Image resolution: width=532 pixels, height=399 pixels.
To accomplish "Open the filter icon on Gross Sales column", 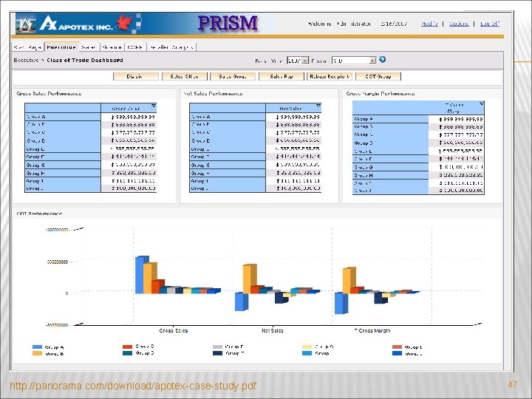I will [x=154, y=106].
